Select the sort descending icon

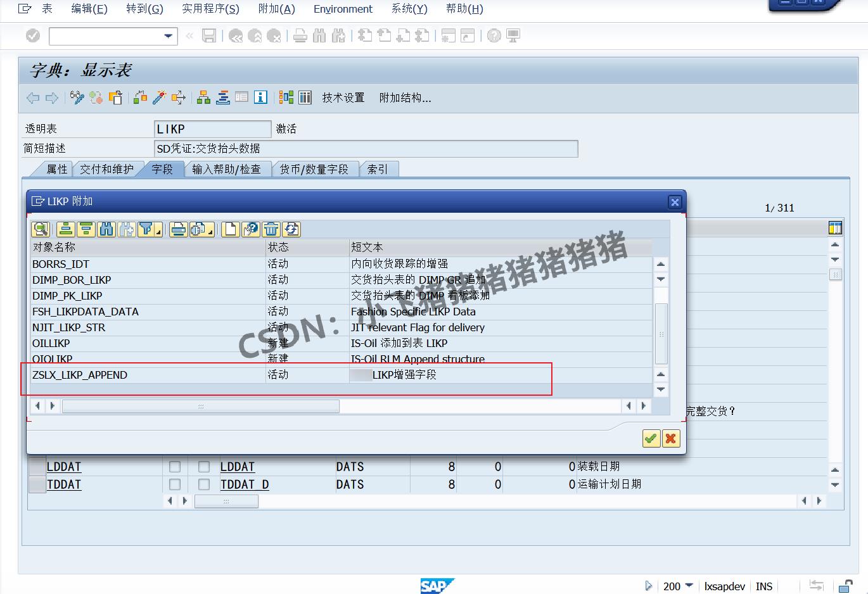coord(86,229)
